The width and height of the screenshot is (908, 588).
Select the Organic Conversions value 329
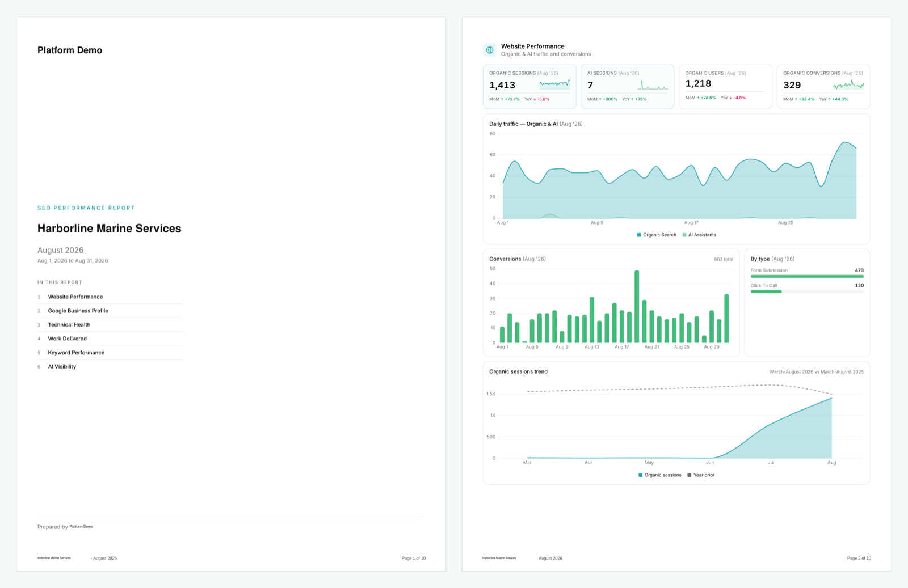pyautogui.click(x=792, y=85)
